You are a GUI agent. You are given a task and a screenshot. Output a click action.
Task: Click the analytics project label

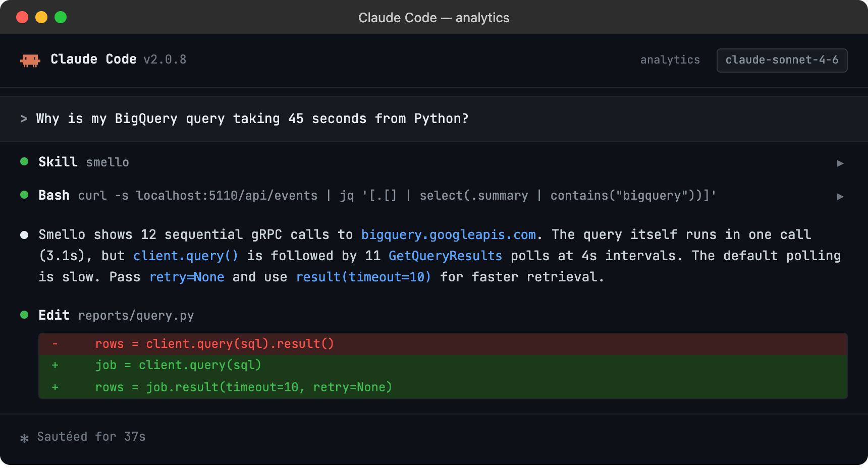(670, 60)
